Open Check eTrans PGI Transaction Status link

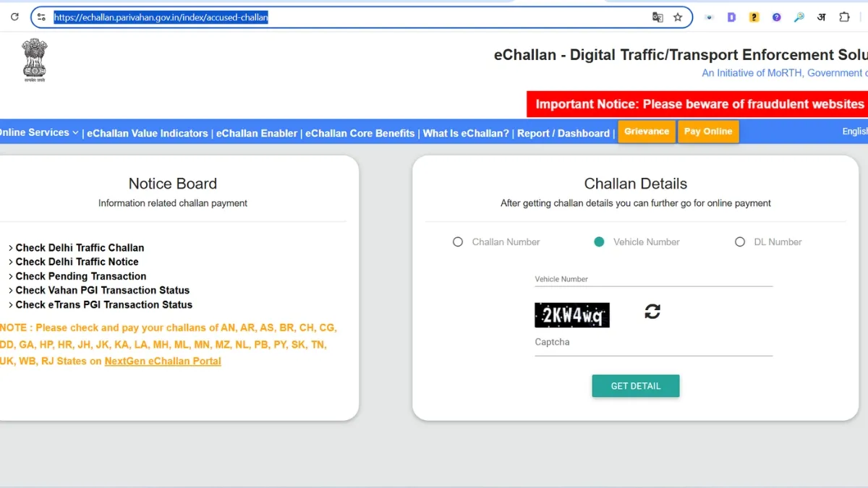(103, 305)
